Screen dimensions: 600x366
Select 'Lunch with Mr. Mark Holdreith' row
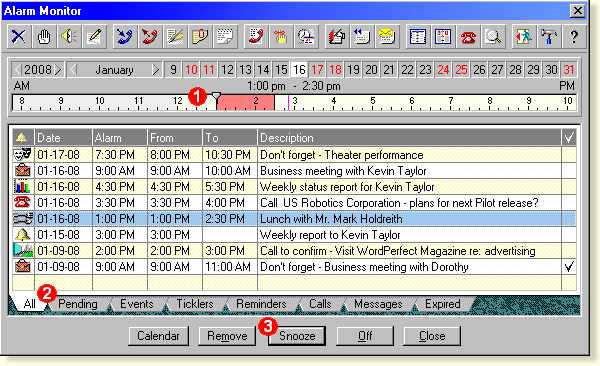point(294,219)
